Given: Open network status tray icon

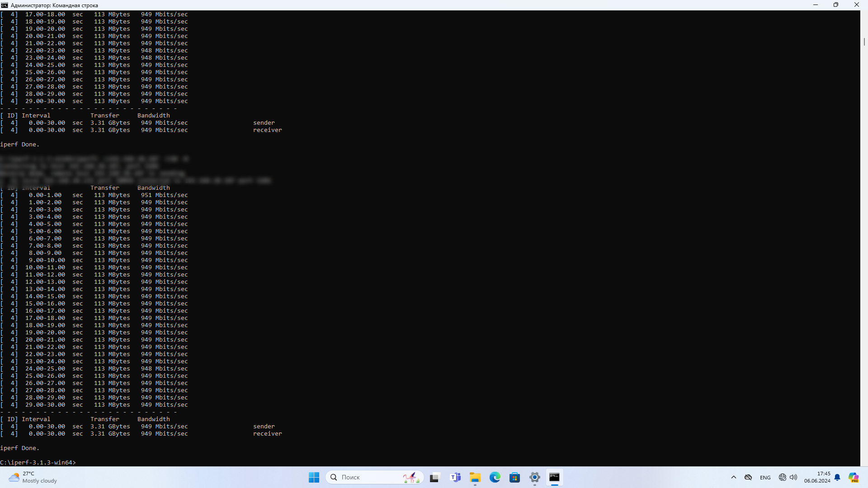Looking at the screenshot, I should point(783,477).
